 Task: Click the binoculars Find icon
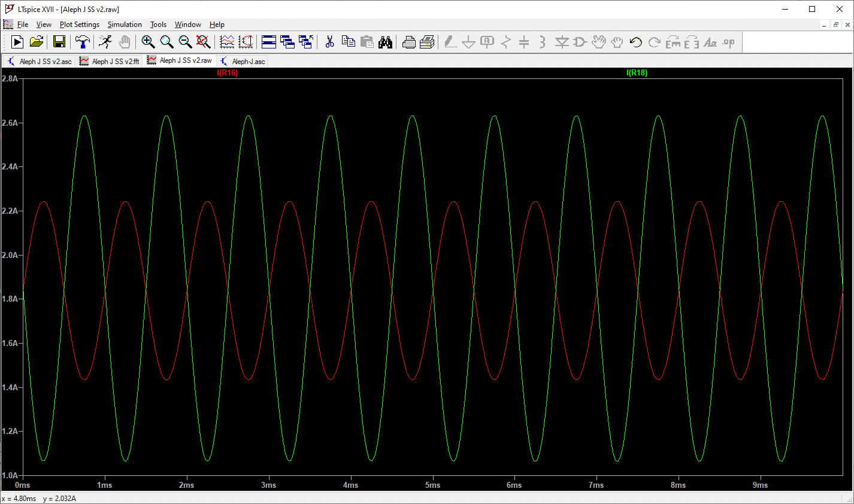click(385, 42)
